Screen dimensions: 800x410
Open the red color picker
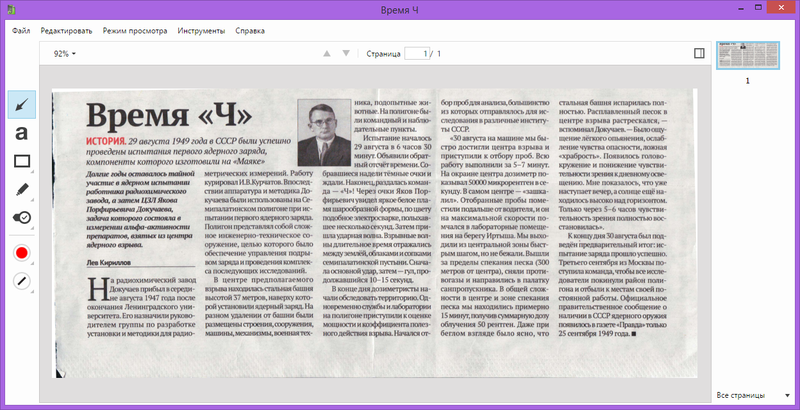(21, 253)
